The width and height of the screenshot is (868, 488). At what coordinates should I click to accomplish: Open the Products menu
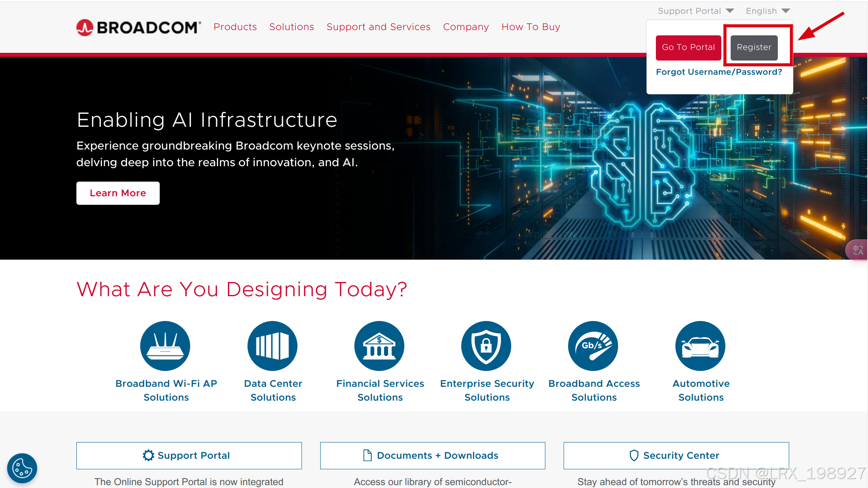pos(235,27)
